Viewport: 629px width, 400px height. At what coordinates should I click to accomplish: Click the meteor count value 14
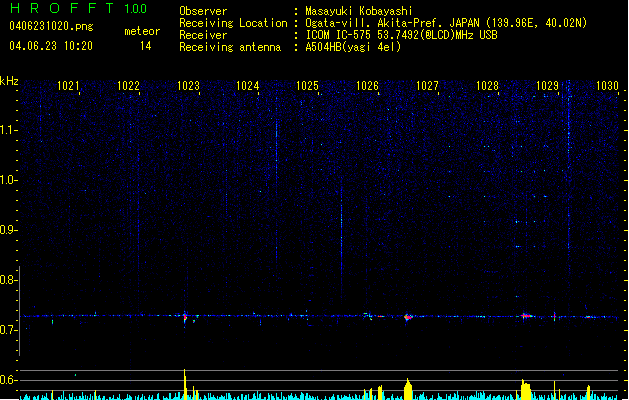coord(146,46)
